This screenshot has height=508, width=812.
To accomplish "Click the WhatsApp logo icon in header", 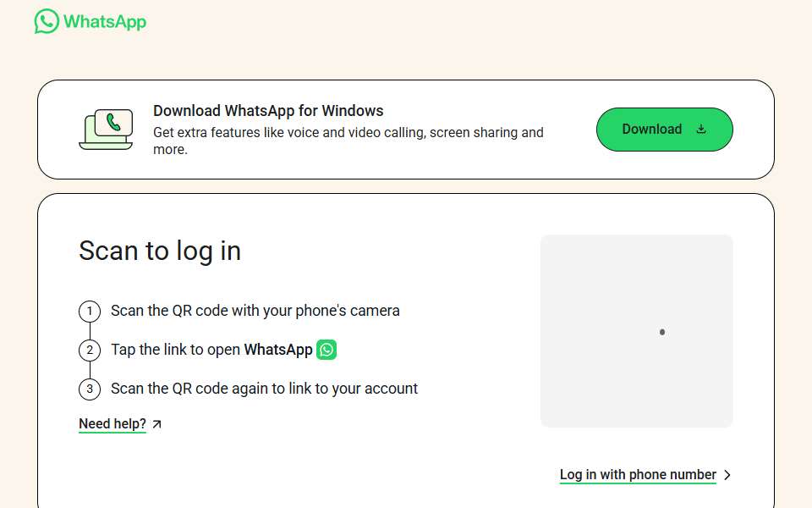I will pyautogui.click(x=47, y=21).
